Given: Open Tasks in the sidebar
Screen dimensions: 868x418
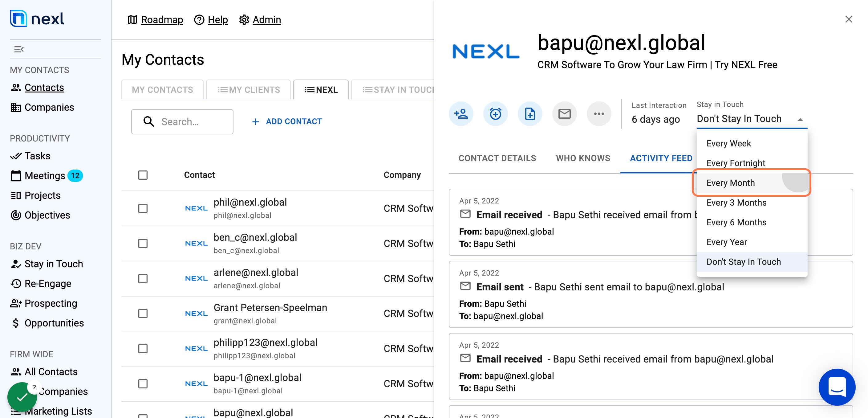Looking at the screenshot, I should click(30, 156).
